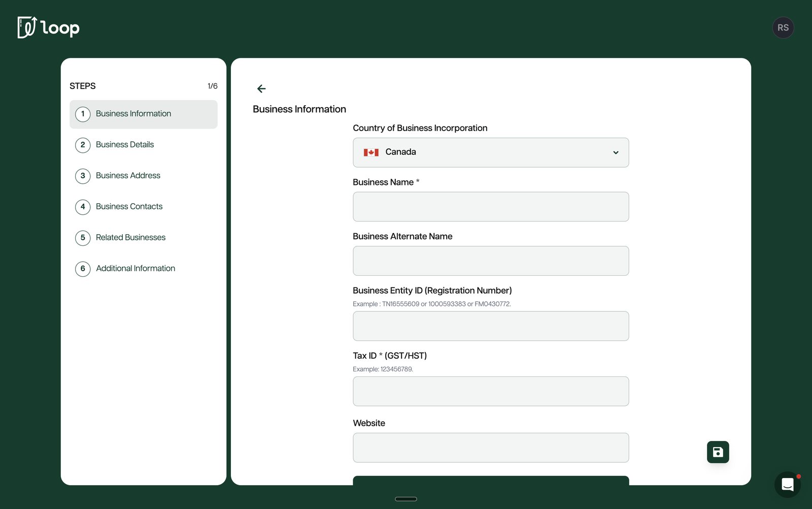Viewport: 812px width, 509px height.
Task: Click the Tax ID GST/HST field
Action: pos(491,391)
